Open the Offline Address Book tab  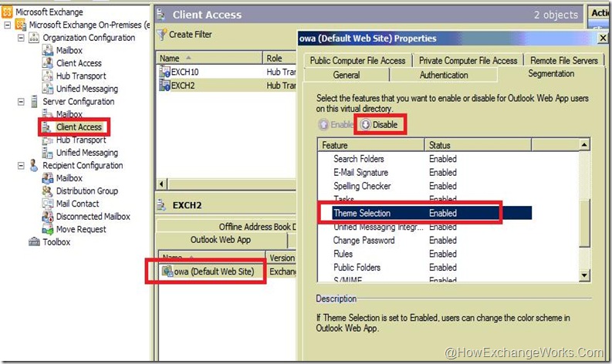(x=257, y=227)
